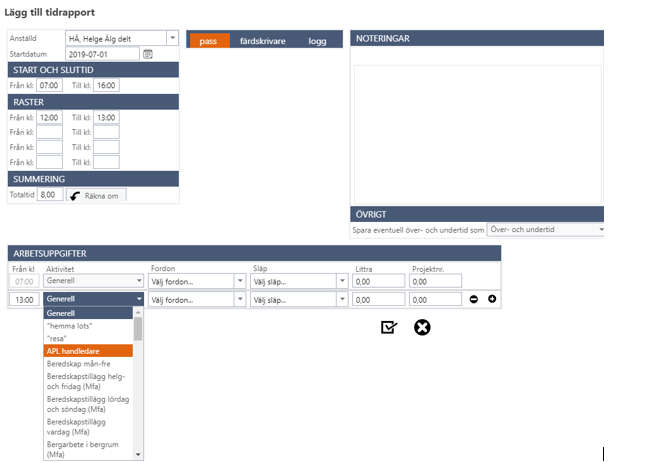Click the Noteringar text area
Screen dimensions: 655x463
(478, 135)
